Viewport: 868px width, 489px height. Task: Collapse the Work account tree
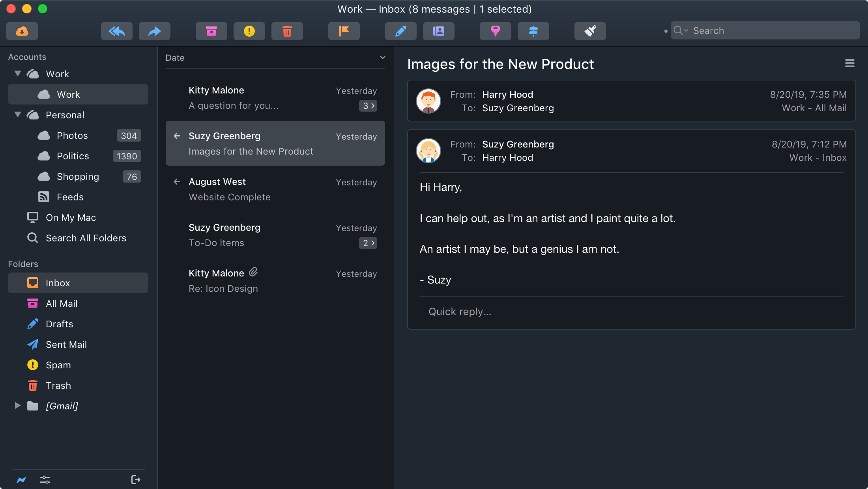17,74
